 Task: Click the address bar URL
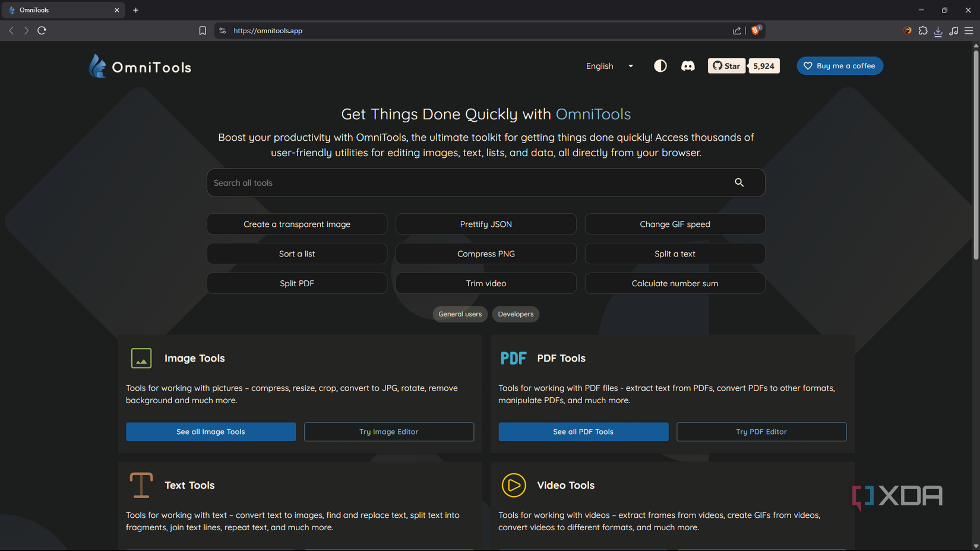[x=268, y=31]
